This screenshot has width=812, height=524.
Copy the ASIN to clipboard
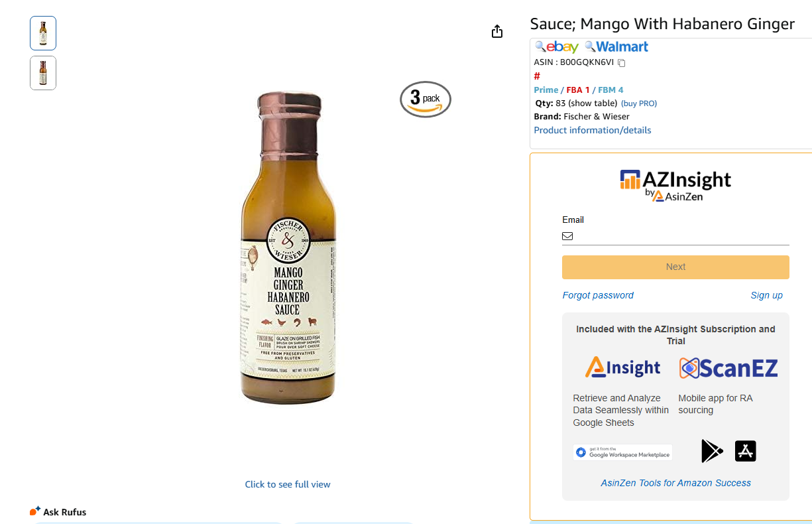click(622, 63)
